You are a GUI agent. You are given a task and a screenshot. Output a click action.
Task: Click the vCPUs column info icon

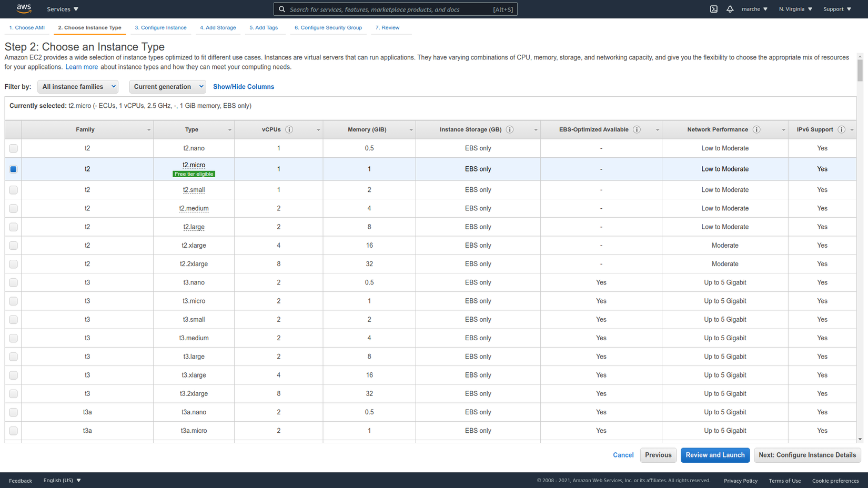coord(289,129)
